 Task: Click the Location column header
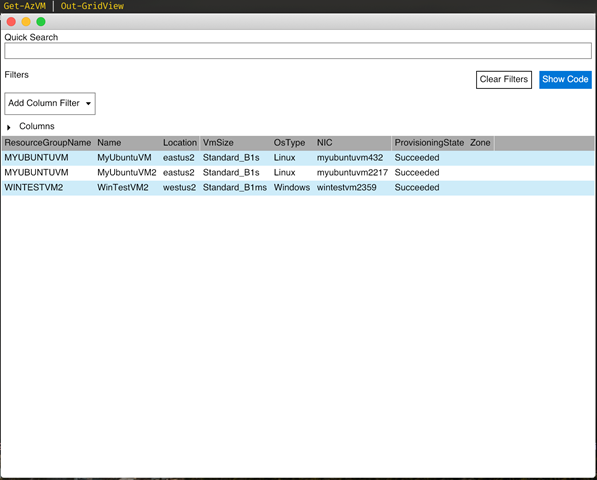(180, 143)
